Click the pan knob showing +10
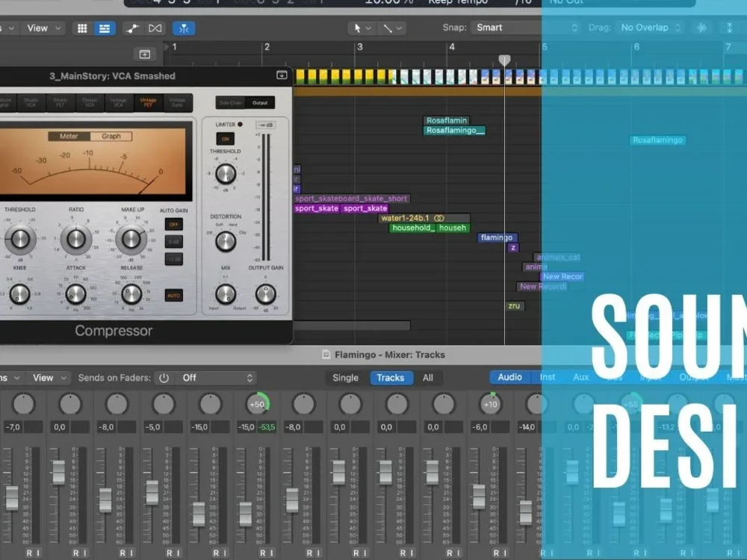The width and height of the screenshot is (747, 560). (490, 404)
